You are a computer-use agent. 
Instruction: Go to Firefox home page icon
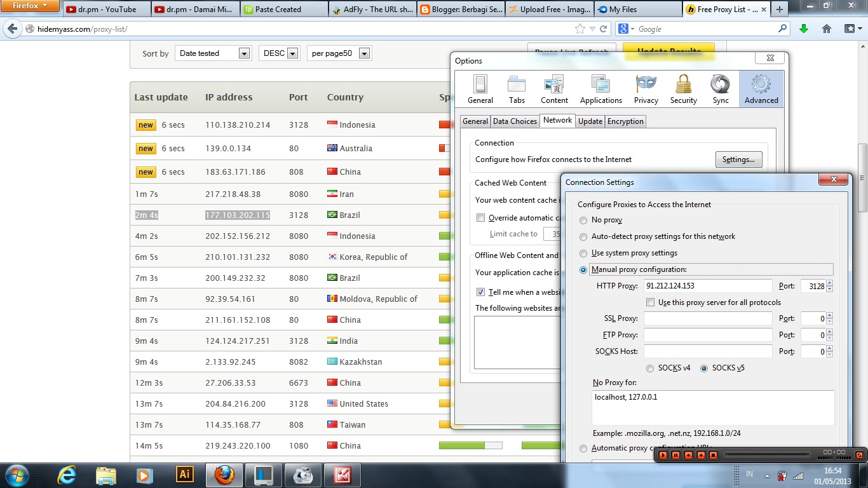click(827, 29)
